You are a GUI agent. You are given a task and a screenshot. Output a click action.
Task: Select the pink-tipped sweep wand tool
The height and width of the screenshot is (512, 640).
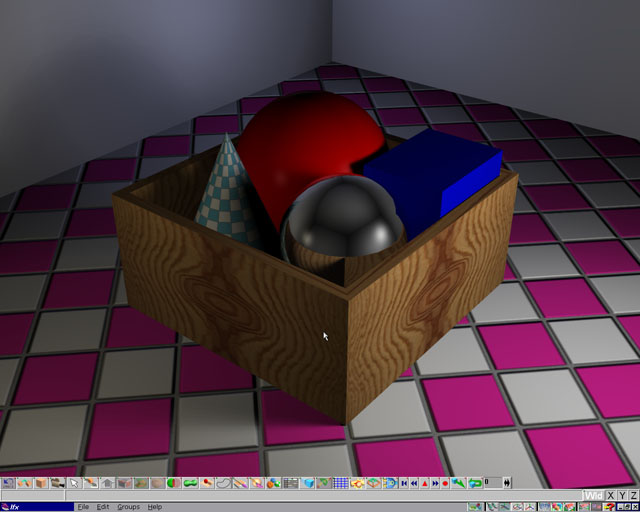[x=240, y=483]
